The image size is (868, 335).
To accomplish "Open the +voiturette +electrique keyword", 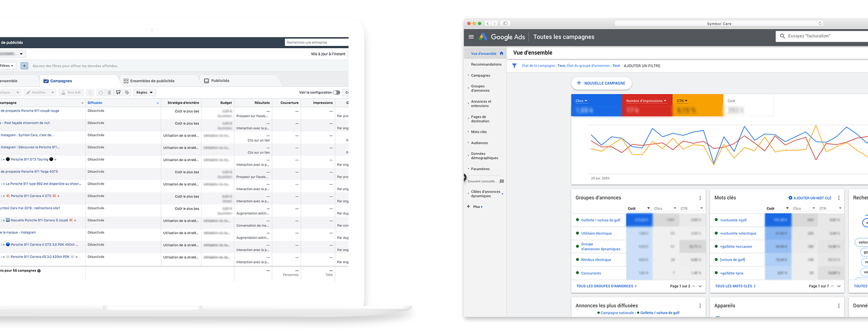I will point(738,234).
